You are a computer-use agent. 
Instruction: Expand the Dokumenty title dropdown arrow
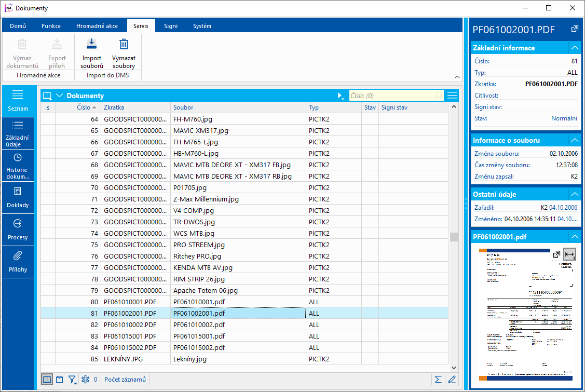click(59, 96)
